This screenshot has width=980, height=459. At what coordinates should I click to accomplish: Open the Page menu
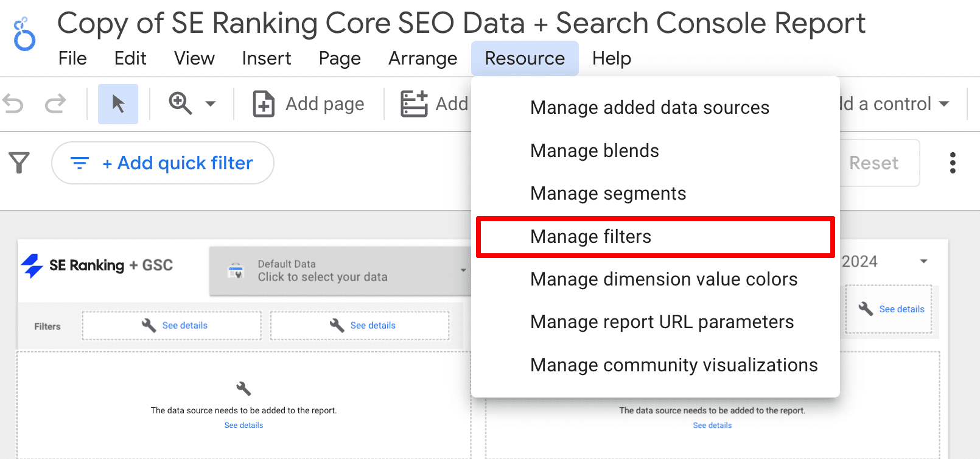[x=340, y=58]
